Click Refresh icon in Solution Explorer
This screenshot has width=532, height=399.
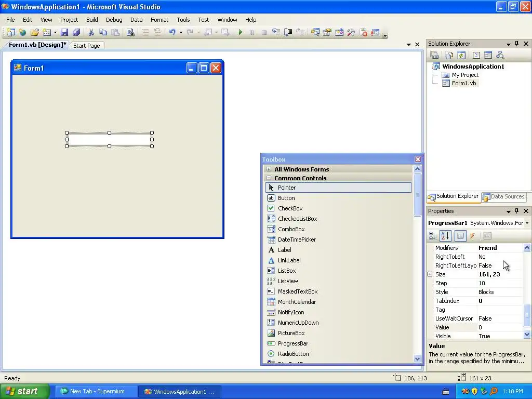coord(461,55)
